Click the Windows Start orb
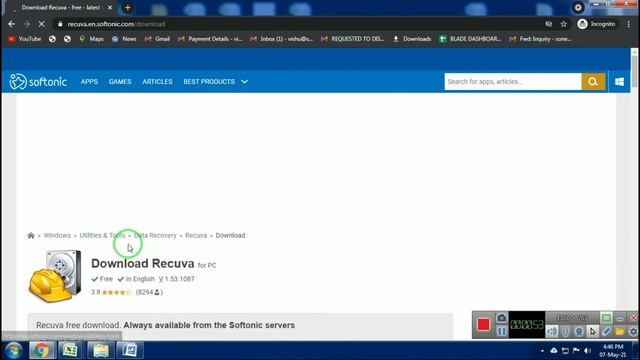 (x=13, y=351)
